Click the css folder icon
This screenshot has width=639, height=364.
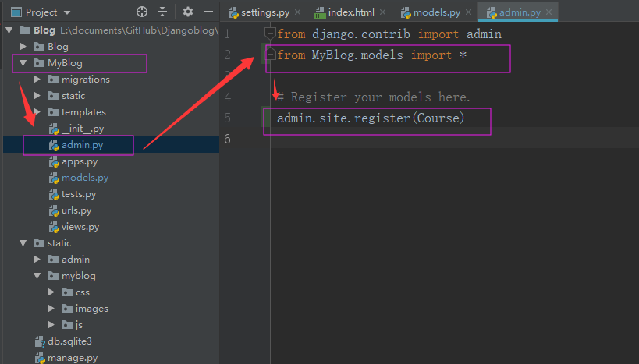coord(67,292)
